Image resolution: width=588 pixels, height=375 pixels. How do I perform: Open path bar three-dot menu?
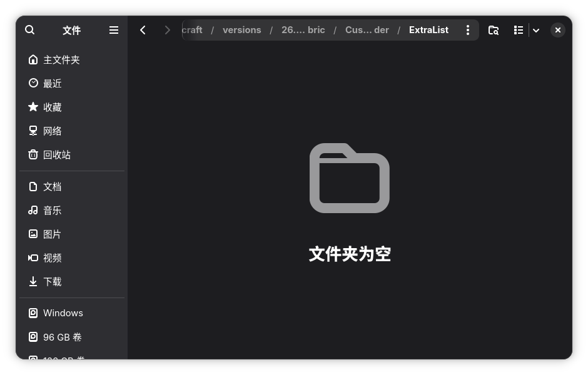[468, 30]
